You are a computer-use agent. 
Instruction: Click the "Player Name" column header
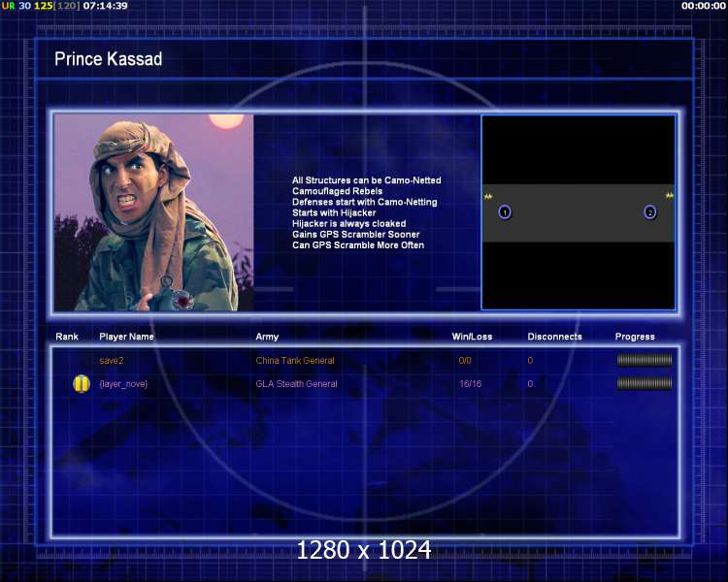(126, 337)
